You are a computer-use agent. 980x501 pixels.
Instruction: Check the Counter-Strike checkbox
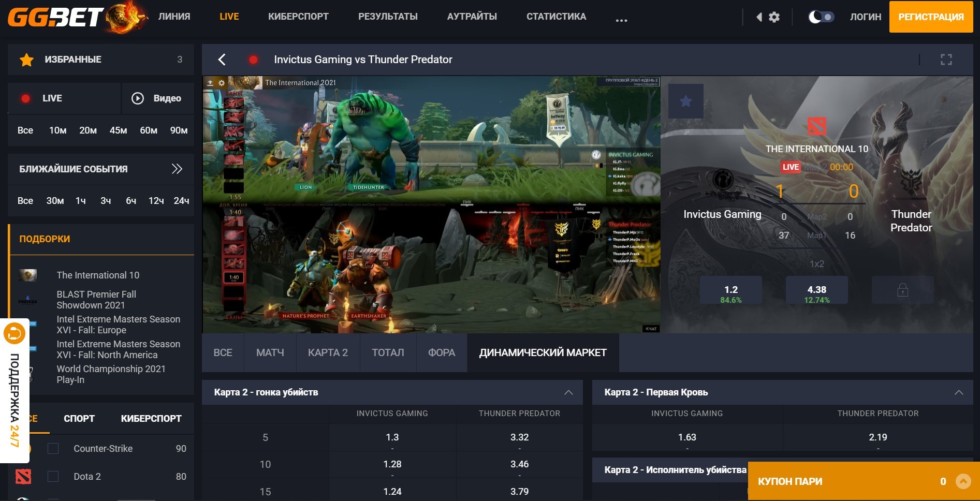click(x=53, y=449)
